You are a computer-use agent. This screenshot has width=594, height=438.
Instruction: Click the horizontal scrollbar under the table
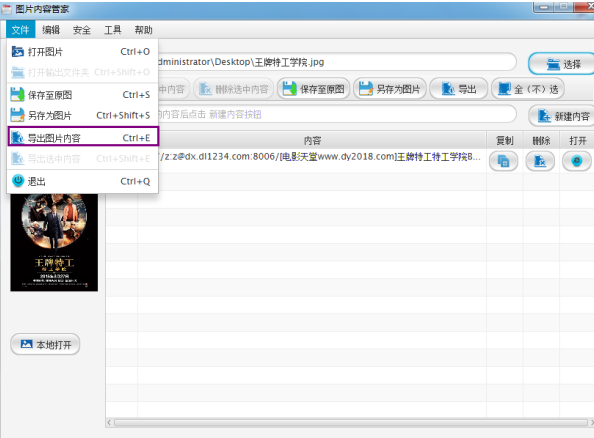coord(351,422)
